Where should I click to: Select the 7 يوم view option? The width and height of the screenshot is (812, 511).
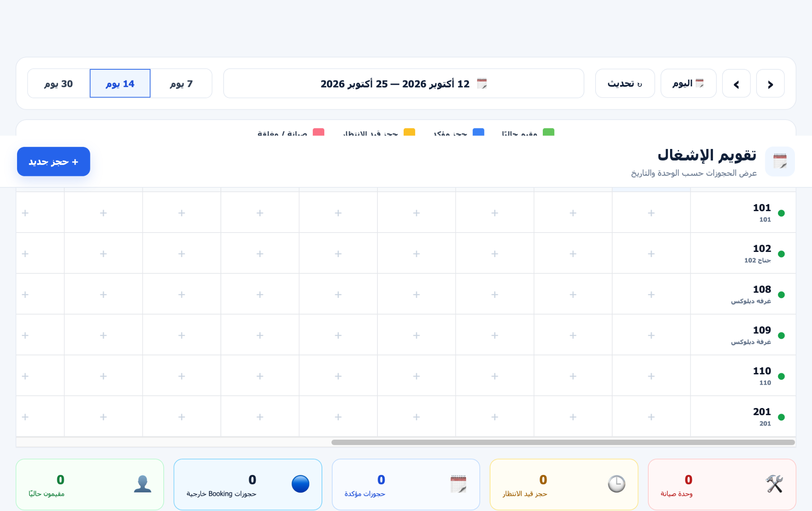pos(181,84)
